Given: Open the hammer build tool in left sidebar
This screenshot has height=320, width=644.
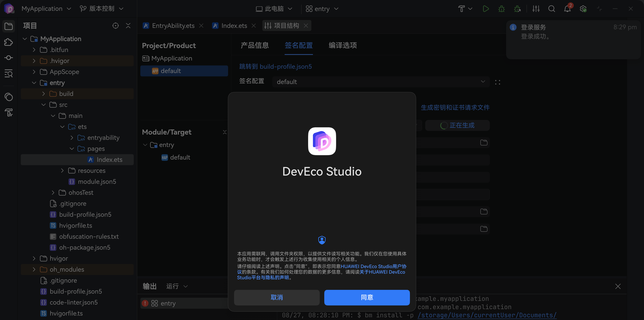Looking at the screenshot, I should click(x=8, y=113).
